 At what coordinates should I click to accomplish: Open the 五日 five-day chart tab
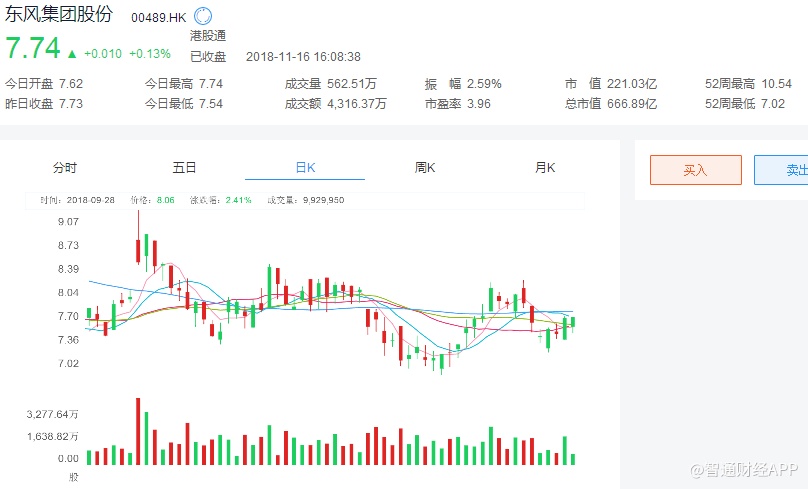pyautogui.click(x=185, y=168)
